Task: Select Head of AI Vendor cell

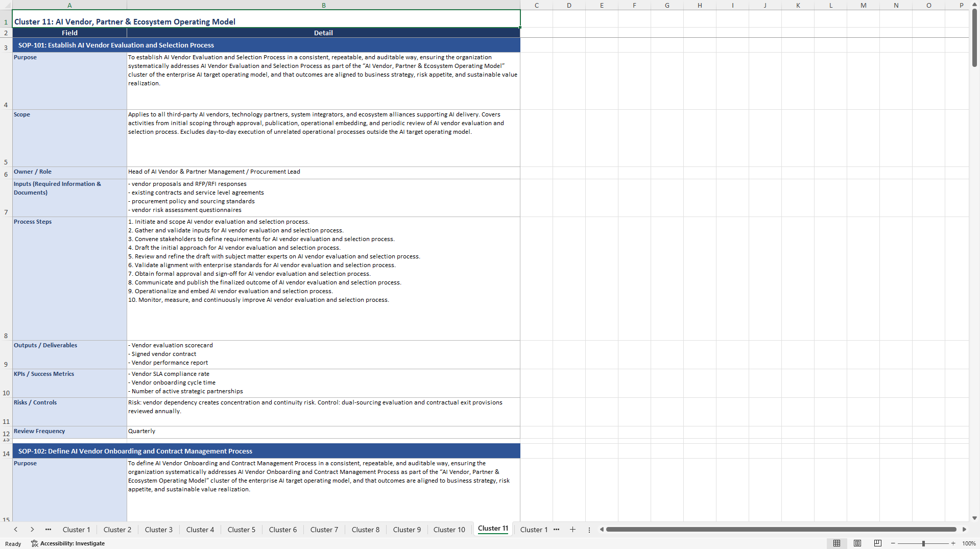Action: [323, 173]
